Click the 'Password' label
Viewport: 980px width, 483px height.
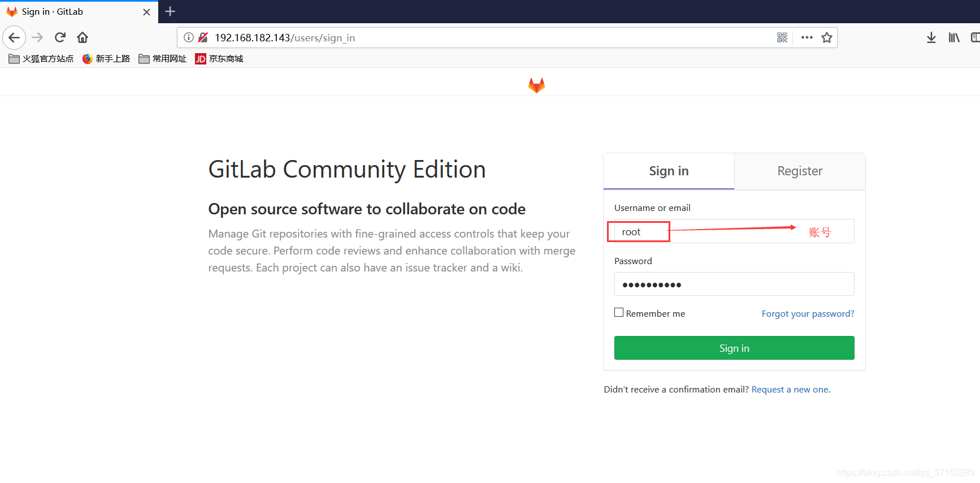(x=633, y=261)
